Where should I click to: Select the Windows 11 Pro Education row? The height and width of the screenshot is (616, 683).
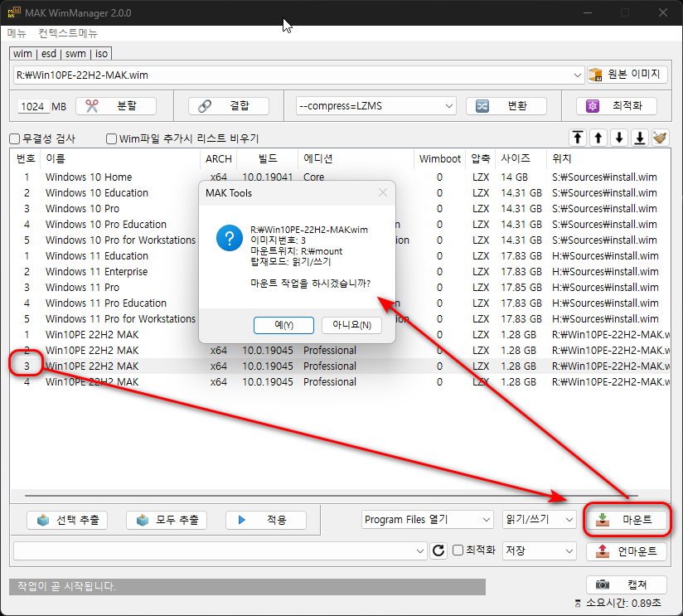(340, 303)
